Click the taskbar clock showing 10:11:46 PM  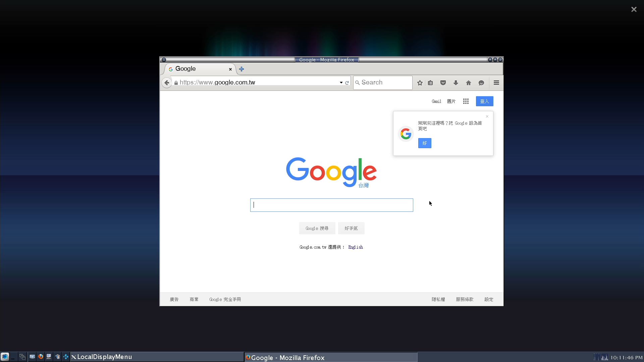626,358
